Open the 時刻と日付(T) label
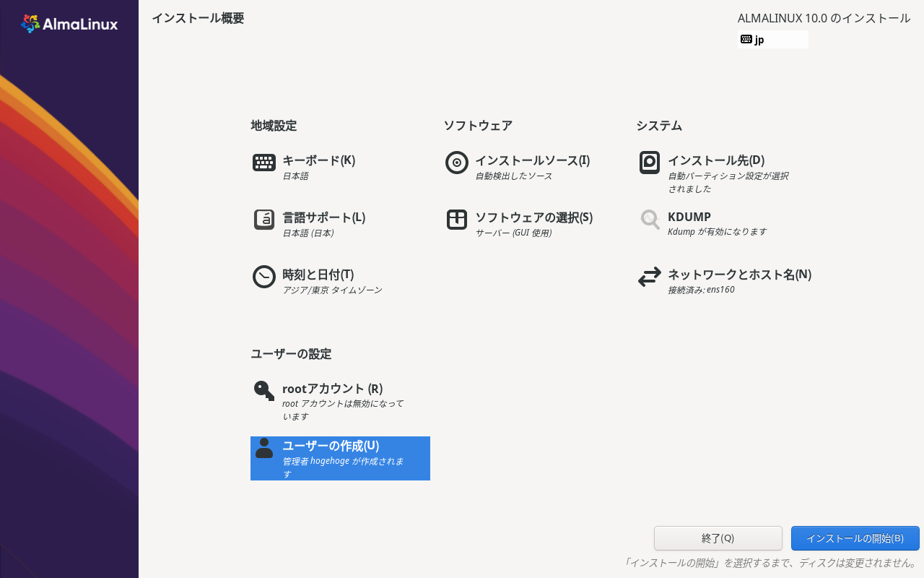Viewport: 924px width, 578px height. tap(318, 275)
